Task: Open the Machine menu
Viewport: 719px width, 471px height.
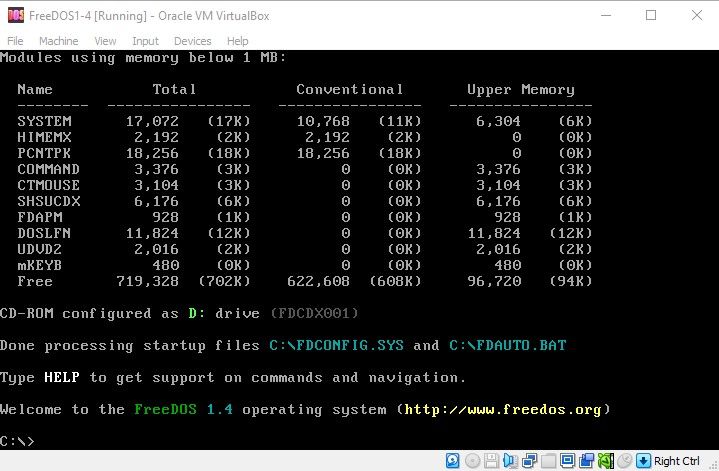Action: [x=59, y=41]
